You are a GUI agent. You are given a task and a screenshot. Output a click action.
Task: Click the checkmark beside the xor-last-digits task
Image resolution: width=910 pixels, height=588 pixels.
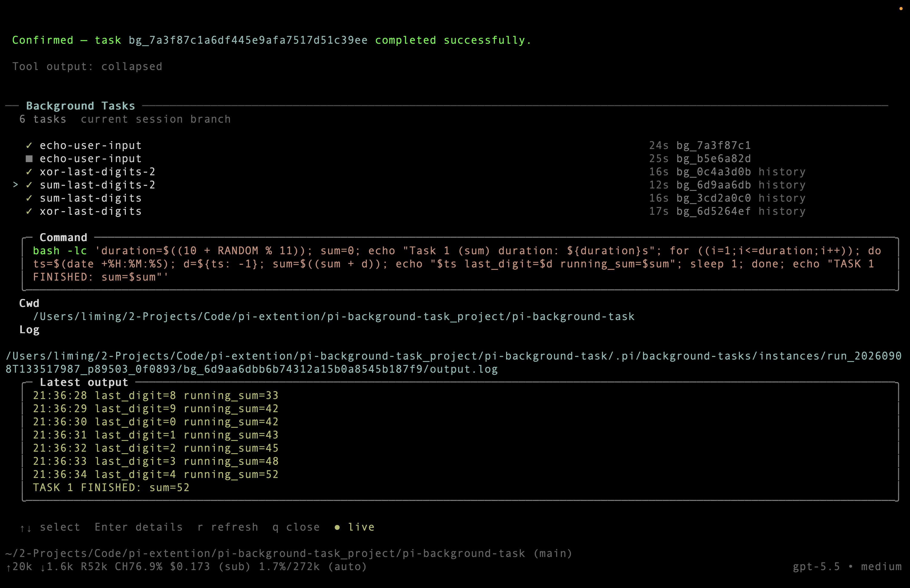29,211
